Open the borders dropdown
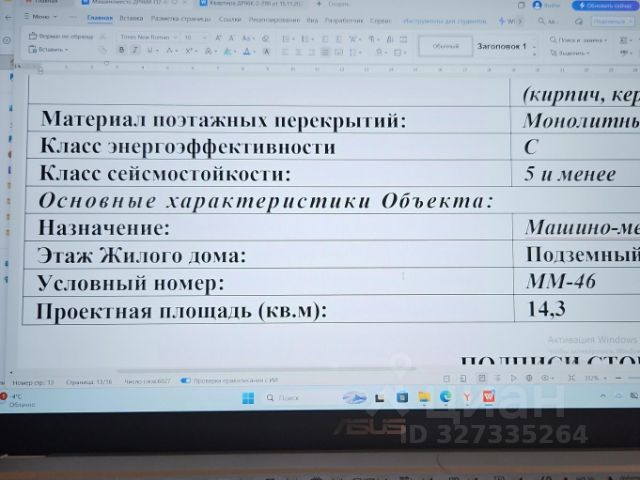 pos(398,53)
